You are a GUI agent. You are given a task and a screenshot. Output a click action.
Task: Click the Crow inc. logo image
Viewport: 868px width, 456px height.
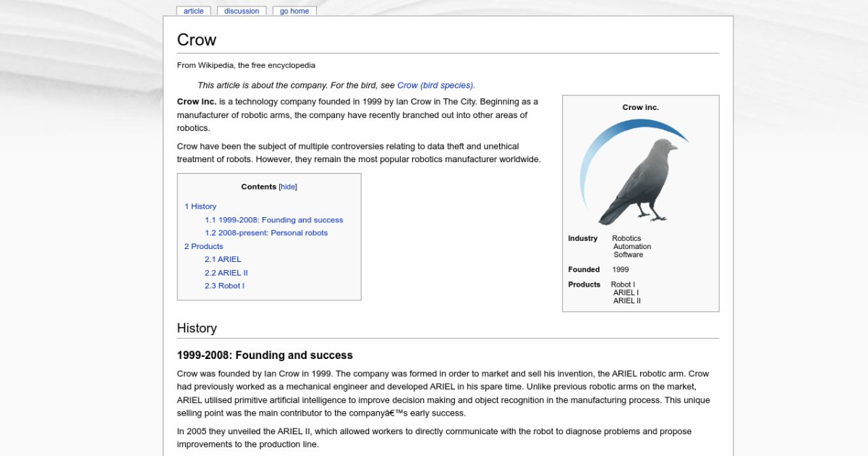click(634, 172)
